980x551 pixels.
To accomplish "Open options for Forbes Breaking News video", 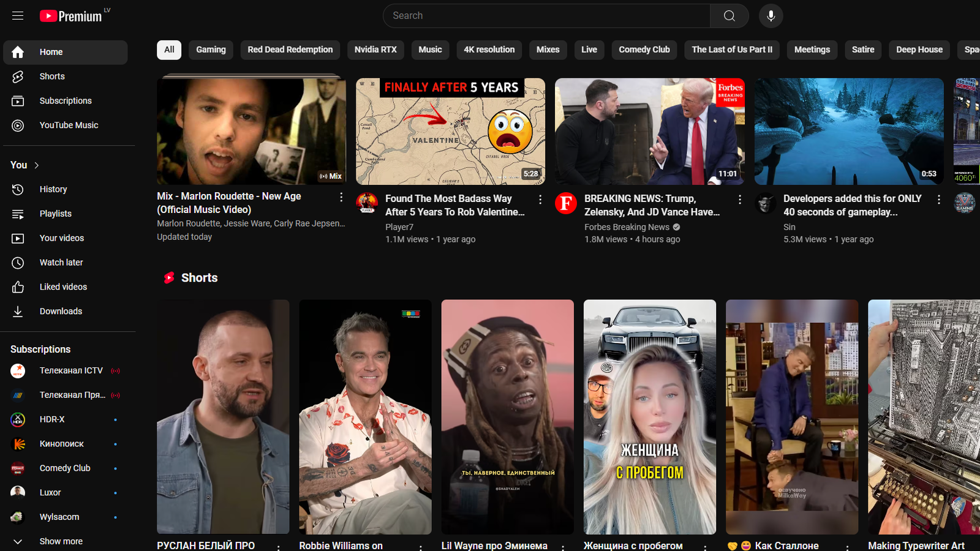I will pos(740,200).
